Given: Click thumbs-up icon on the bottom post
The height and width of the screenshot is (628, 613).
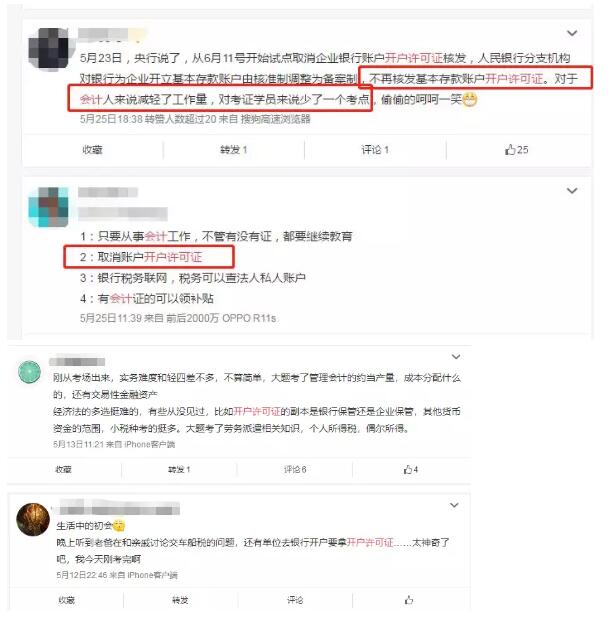Looking at the screenshot, I should point(409,600).
